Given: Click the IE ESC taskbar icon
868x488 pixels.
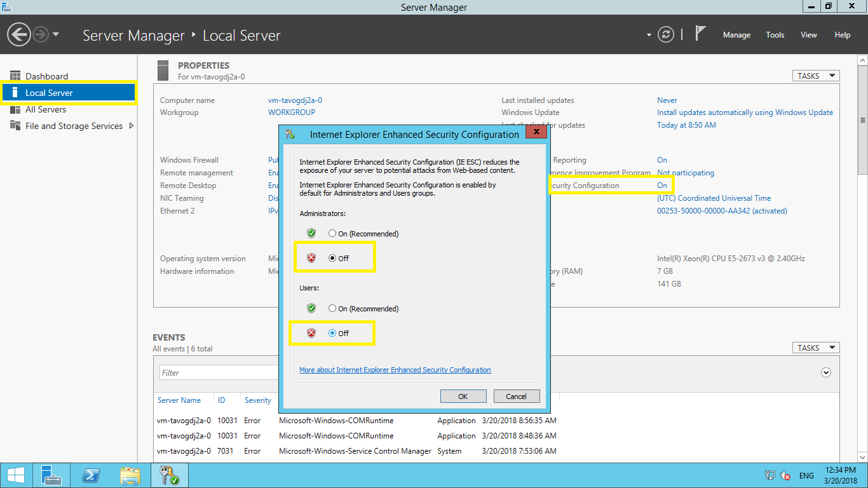Looking at the screenshot, I should point(170,475).
